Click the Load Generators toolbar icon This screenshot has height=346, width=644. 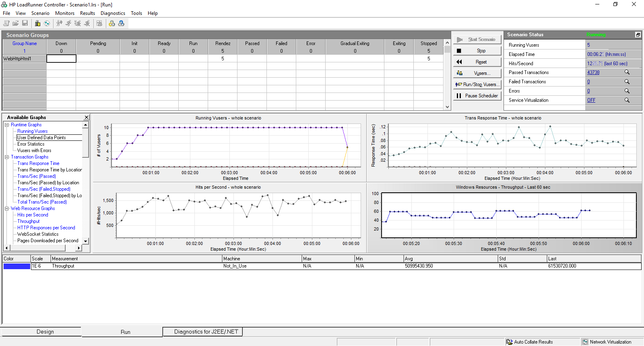tap(37, 23)
